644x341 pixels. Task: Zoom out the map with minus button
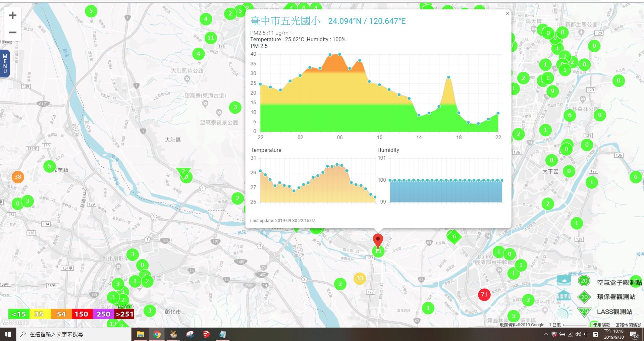pyautogui.click(x=13, y=33)
